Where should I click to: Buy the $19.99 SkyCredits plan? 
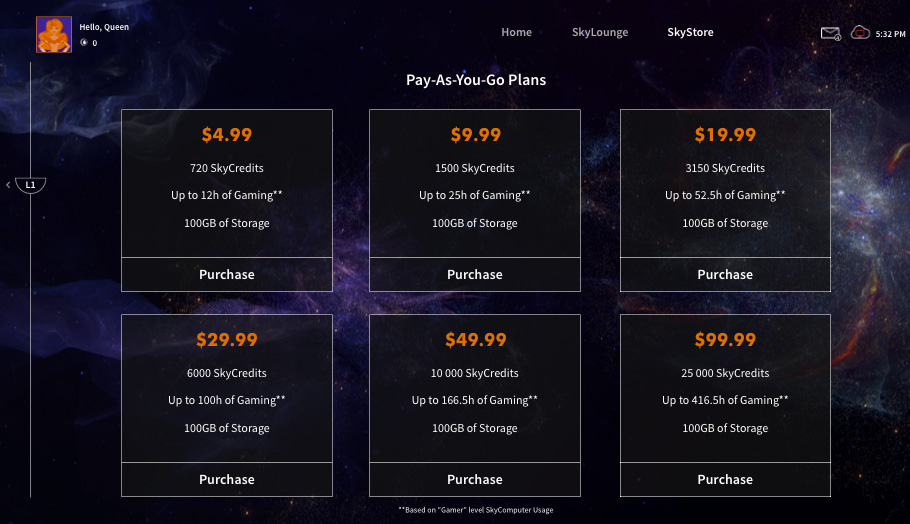coord(725,274)
